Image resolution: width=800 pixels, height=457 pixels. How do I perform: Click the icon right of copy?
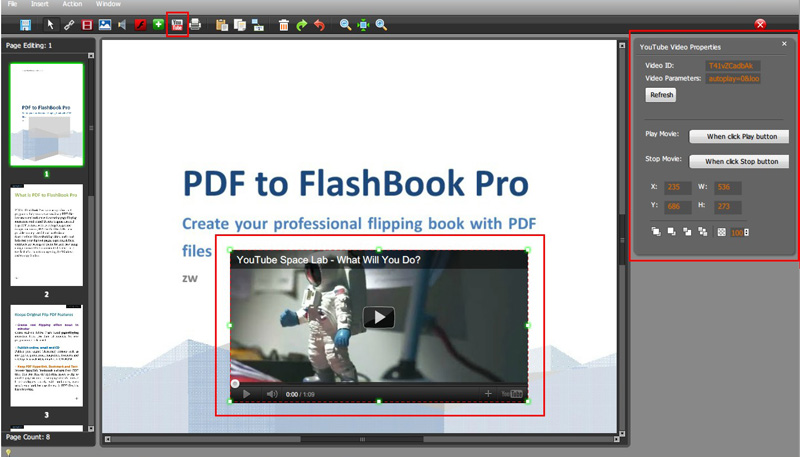[x=258, y=24]
